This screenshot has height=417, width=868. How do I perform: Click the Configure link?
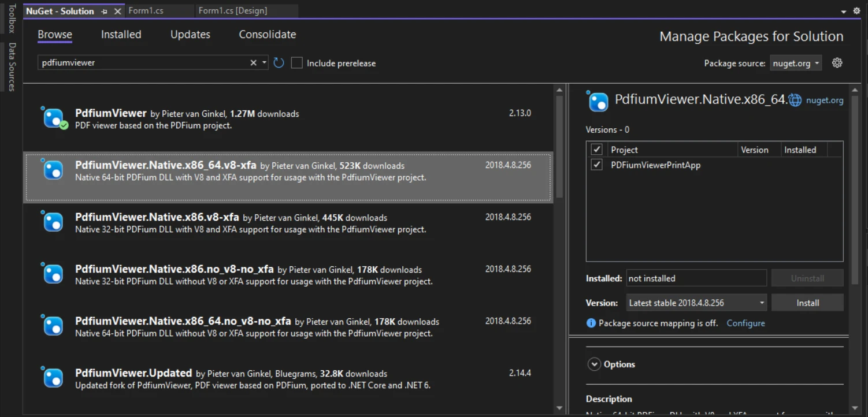[745, 323]
